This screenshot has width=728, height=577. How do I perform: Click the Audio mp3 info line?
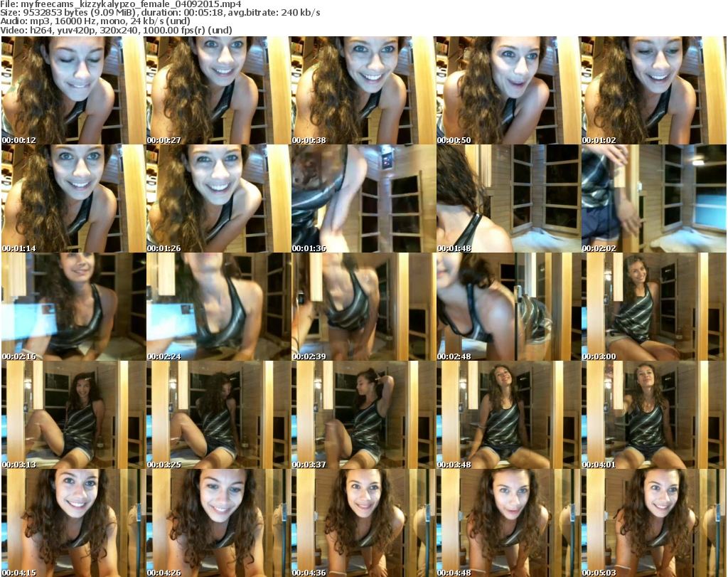click(95, 21)
